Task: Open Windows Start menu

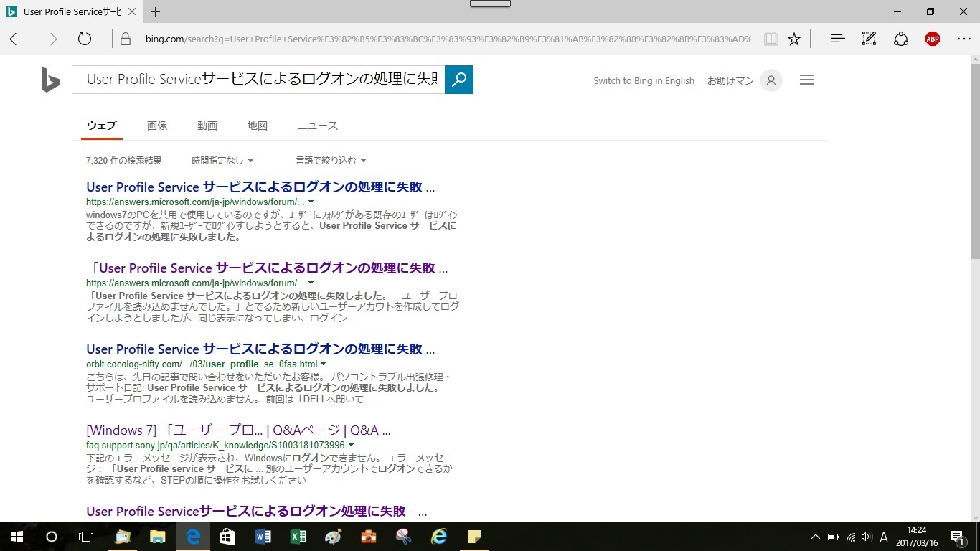Action: (x=17, y=537)
